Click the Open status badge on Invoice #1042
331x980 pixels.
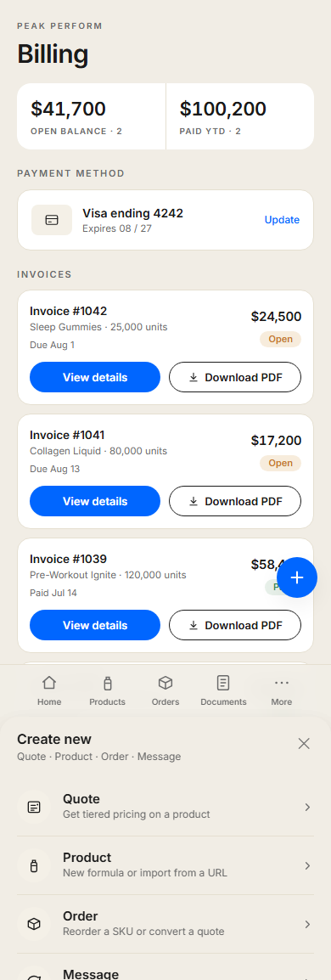[x=280, y=340]
